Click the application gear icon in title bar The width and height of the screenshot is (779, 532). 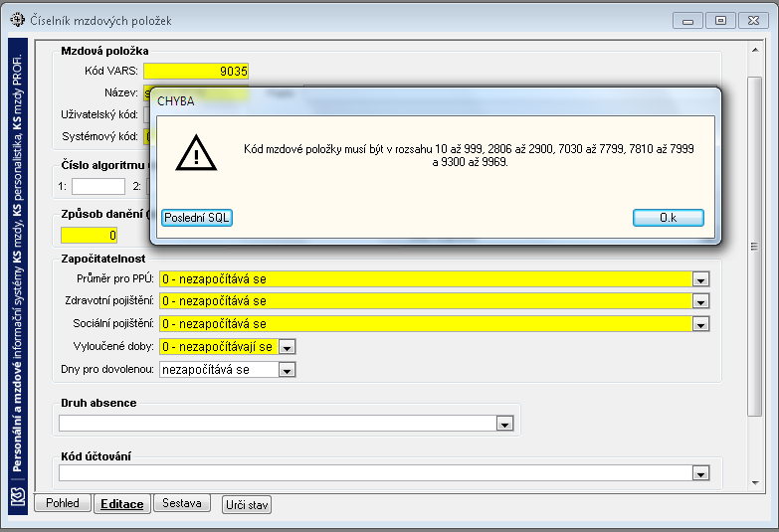coord(17,20)
